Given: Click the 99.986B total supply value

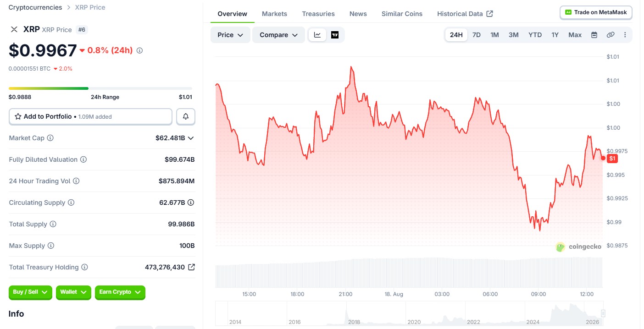Looking at the screenshot, I should [181, 224].
